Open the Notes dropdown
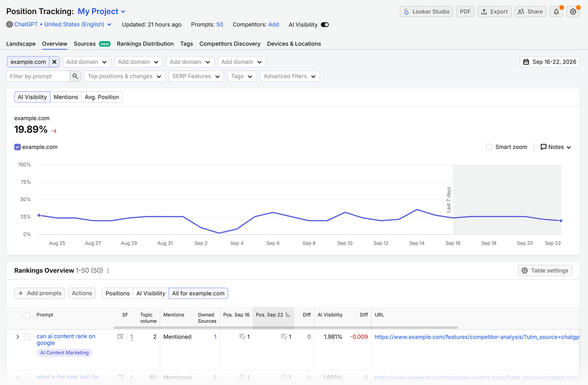 [x=556, y=147]
